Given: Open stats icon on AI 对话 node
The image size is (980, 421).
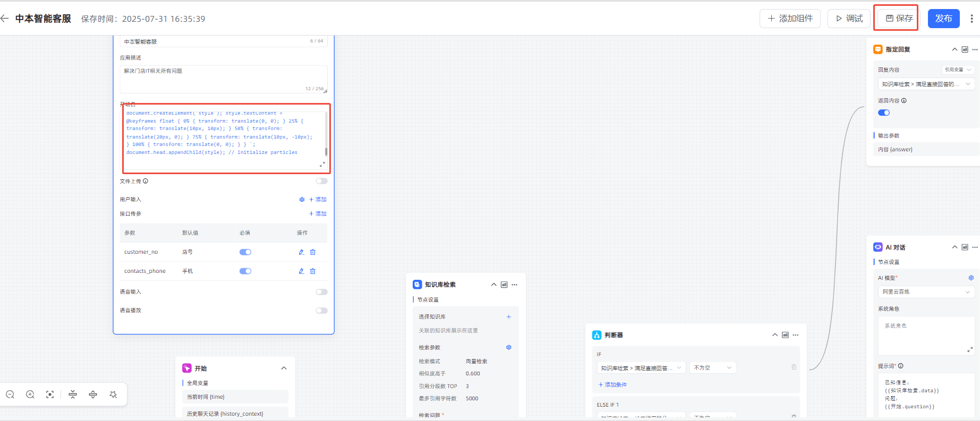Looking at the screenshot, I should 965,247.
